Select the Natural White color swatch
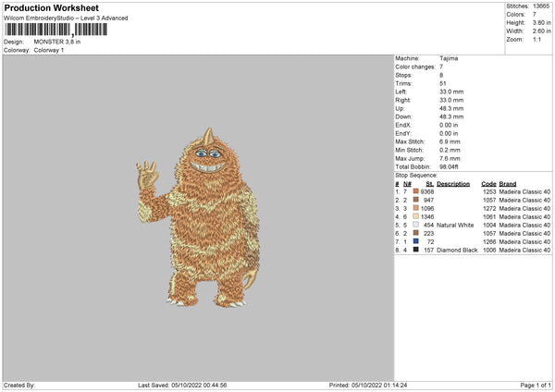The image size is (555, 392). pyautogui.click(x=416, y=225)
